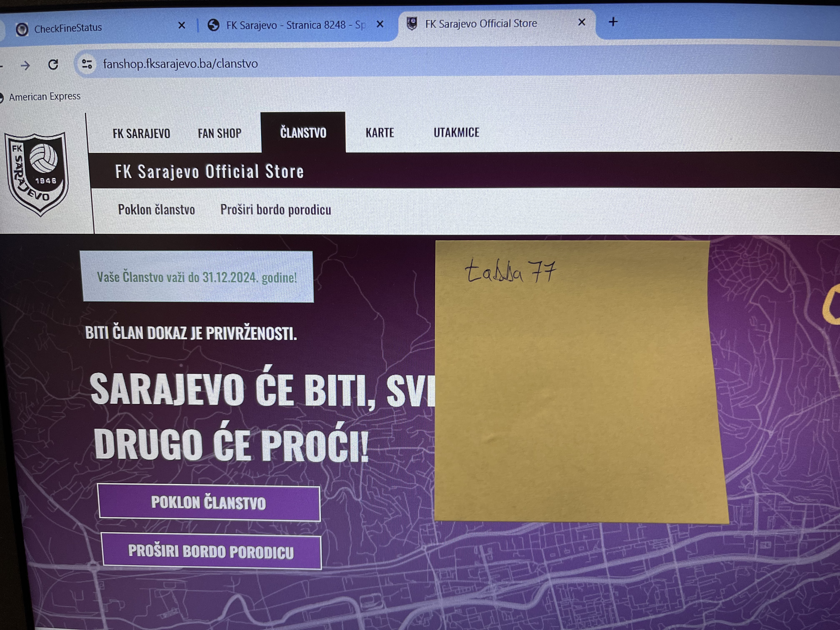This screenshot has width=840, height=630.
Task: Open the KARTE menu item
Action: coord(380,132)
